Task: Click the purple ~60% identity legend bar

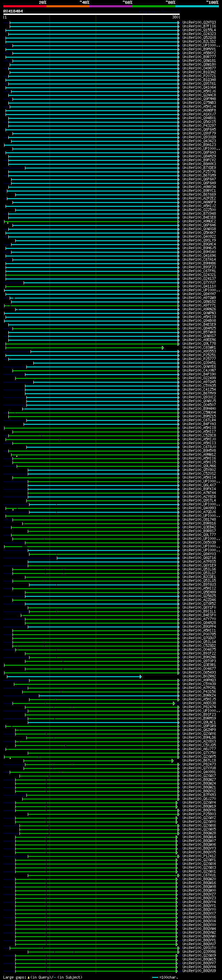Action: point(111,6)
